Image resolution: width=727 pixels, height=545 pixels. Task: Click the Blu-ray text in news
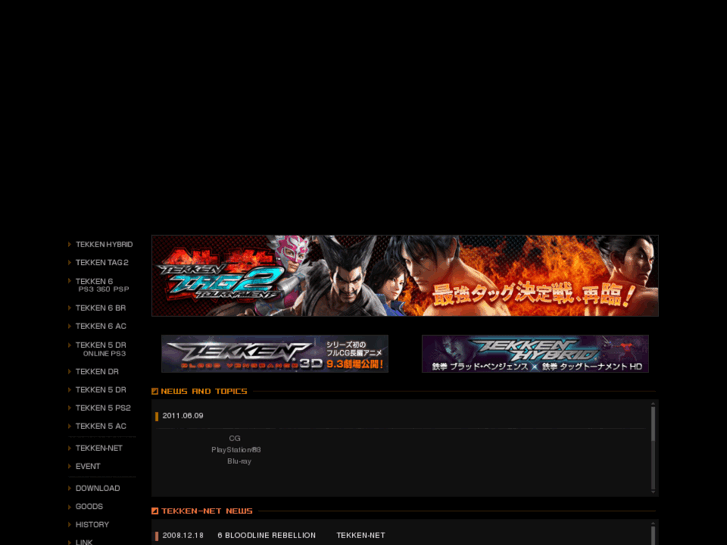[239, 462]
